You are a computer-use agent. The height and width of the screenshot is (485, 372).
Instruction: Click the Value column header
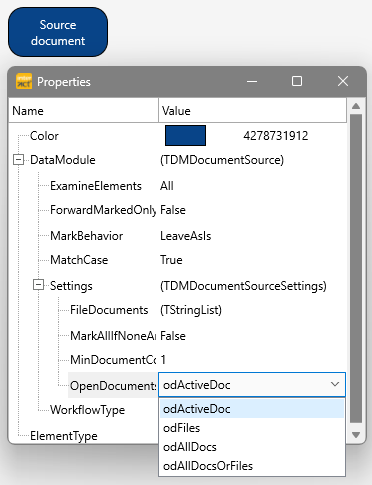tap(252, 111)
